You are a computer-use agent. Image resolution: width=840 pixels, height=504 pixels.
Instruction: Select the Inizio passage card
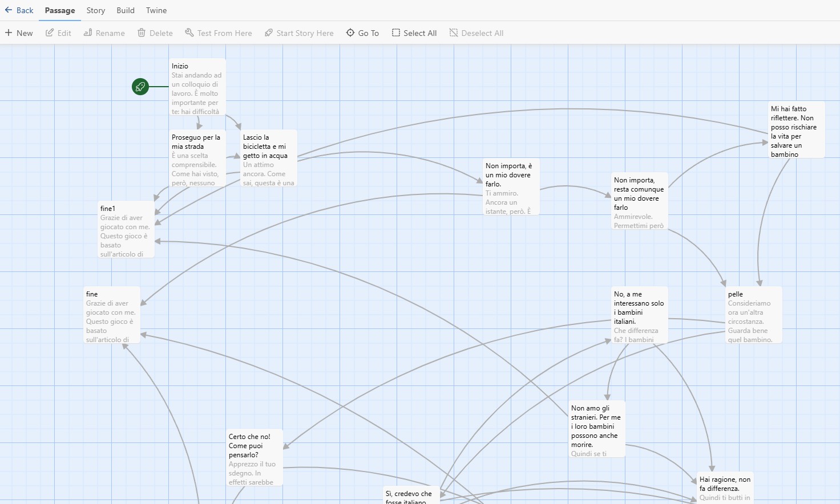point(197,87)
